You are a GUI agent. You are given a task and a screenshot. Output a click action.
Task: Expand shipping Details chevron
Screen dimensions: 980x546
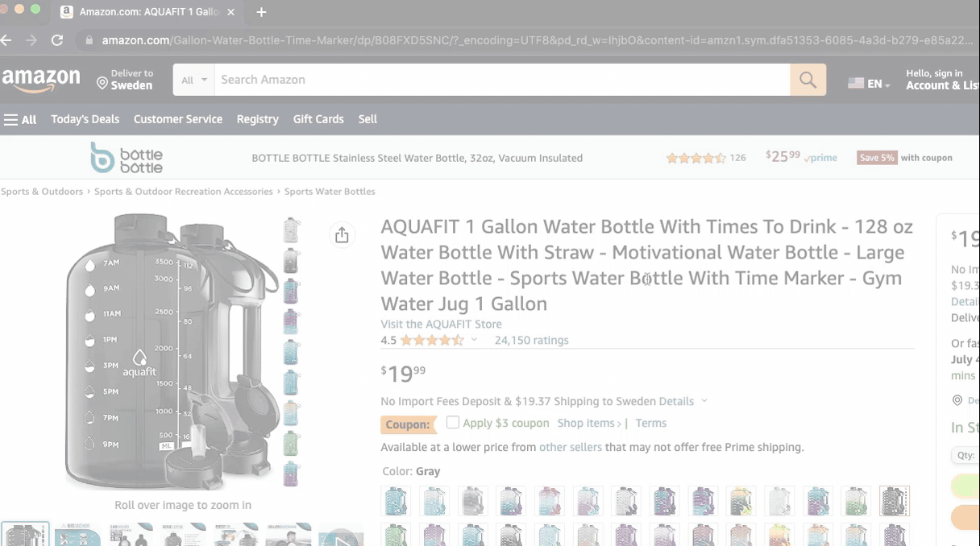[x=704, y=400]
